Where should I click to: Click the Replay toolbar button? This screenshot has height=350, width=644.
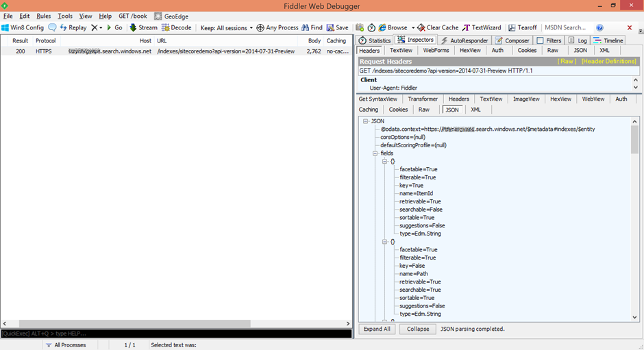(x=73, y=27)
